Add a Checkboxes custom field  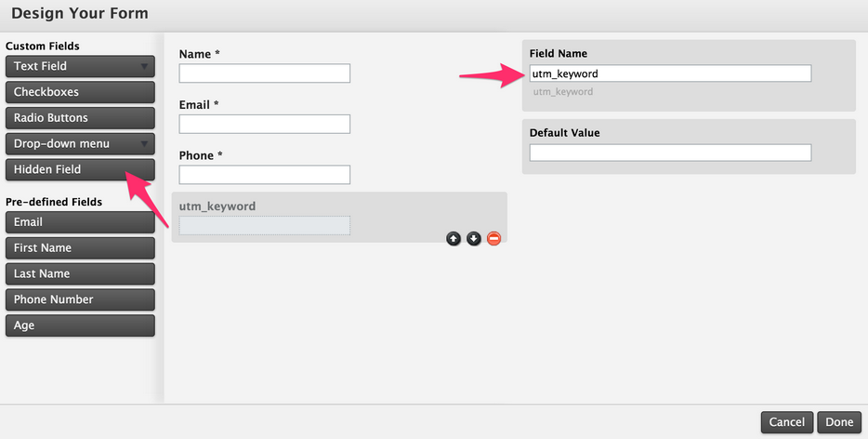(80, 92)
